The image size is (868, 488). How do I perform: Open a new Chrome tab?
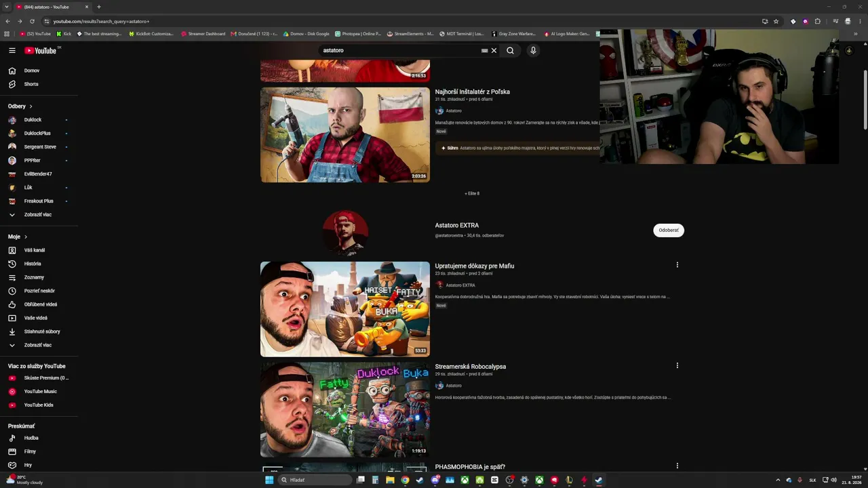[x=99, y=7]
